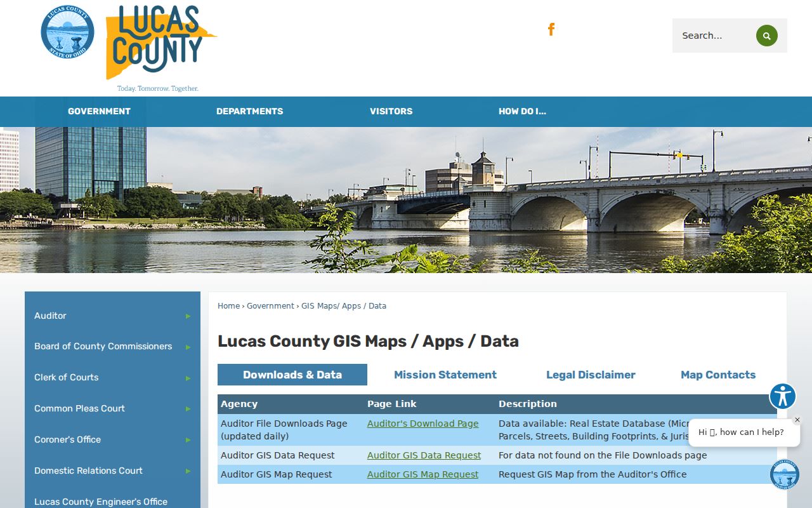
Task: Open the How Do I... menu
Action: click(522, 111)
